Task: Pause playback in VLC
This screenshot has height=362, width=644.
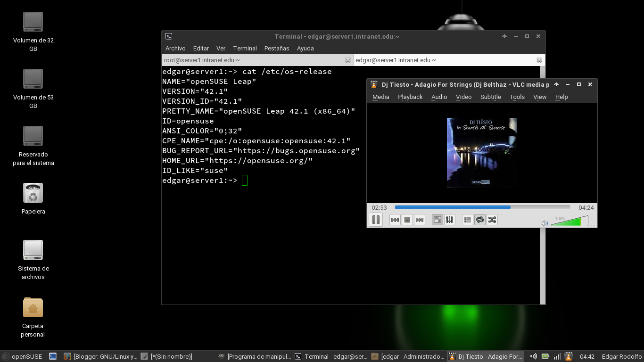Action: pyautogui.click(x=376, y=220)
